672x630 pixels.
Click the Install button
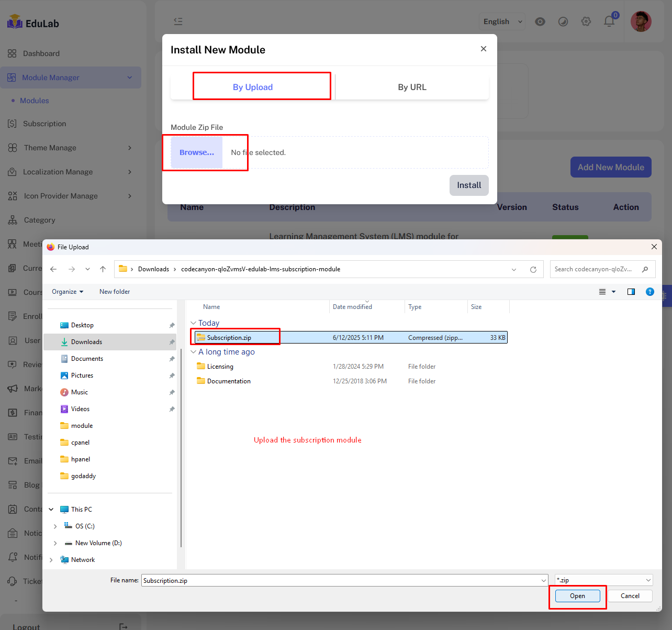point(469,185)
